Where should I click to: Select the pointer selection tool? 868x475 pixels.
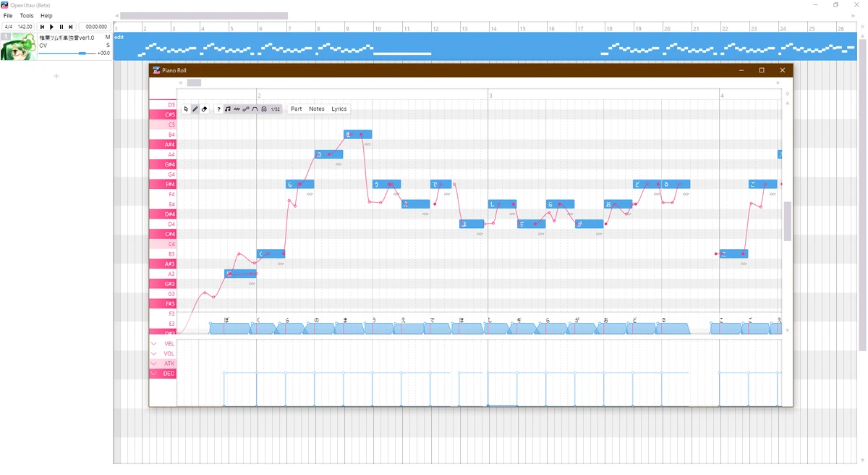[186, 109]
